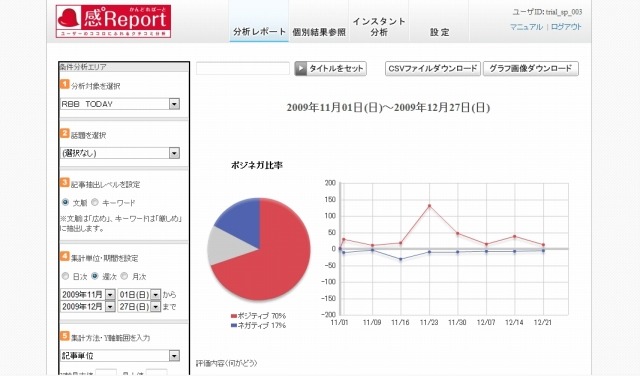The width and height of the screenshot is (640, 376).
Task: Open the end day 27日(日) dropdown
Action: (139, 306)
